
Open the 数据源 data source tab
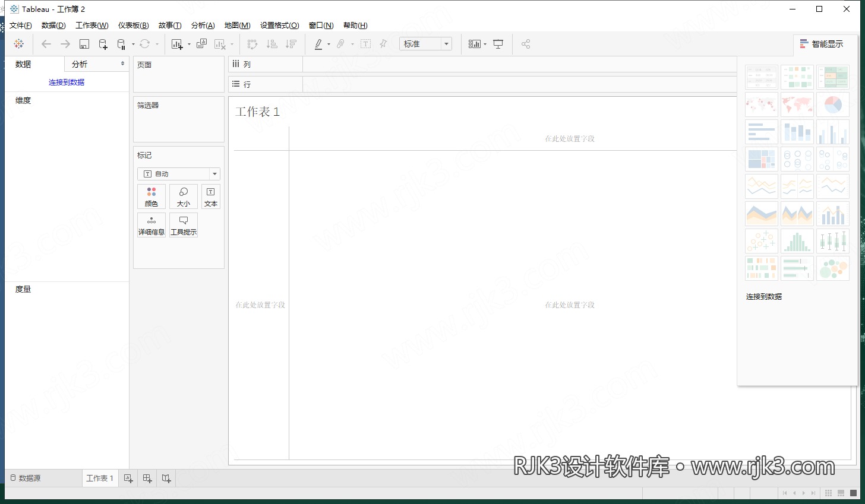[26, 478]
